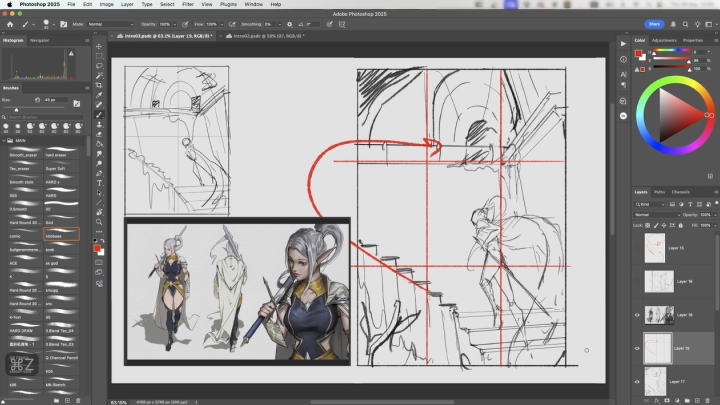The image size is (720, 405).
Task: Open the Filter menu
Action: point(188,4)
